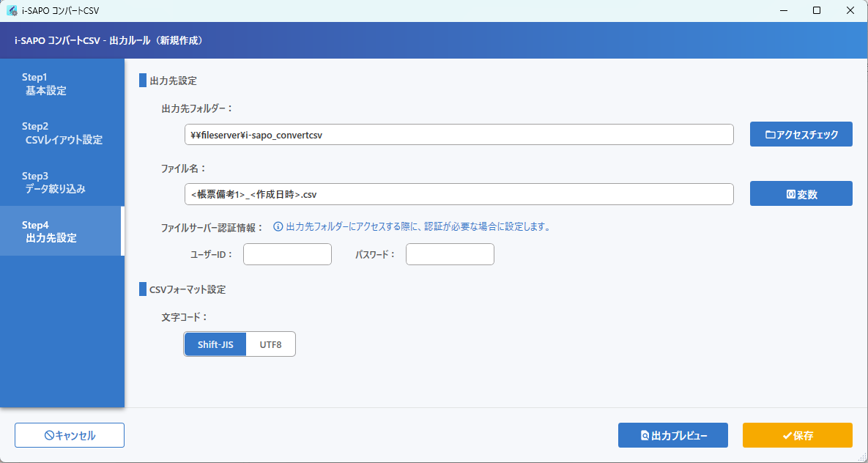The height and width of the screenshot is (463, 868).
Task: Cancel with the キャンセル button
Action: 70,435
